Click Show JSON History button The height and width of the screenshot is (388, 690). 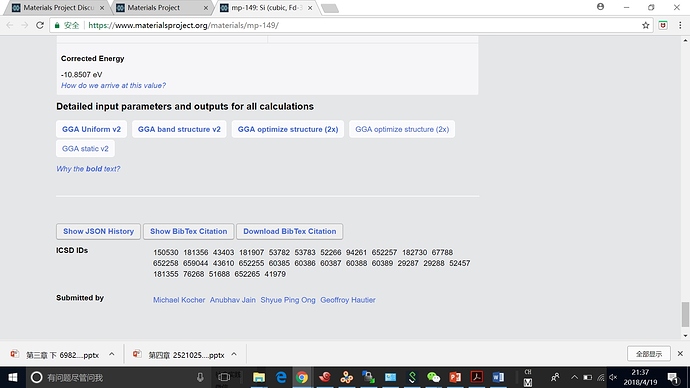coord(98,231)
